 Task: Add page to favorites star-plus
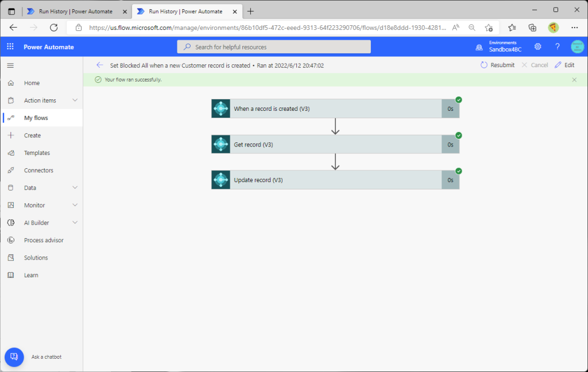tap(489, 28)
